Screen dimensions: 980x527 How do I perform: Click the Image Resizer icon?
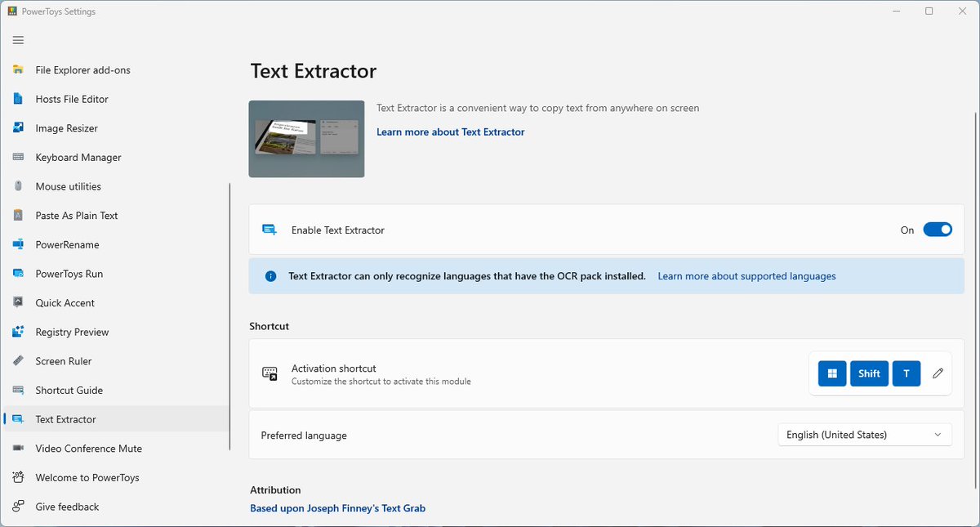point(18,128)
